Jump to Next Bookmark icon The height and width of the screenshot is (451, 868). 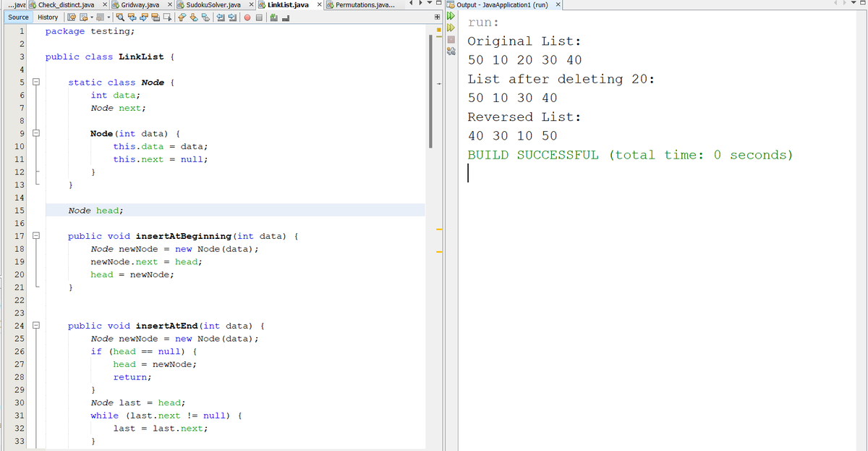[193, 17]
